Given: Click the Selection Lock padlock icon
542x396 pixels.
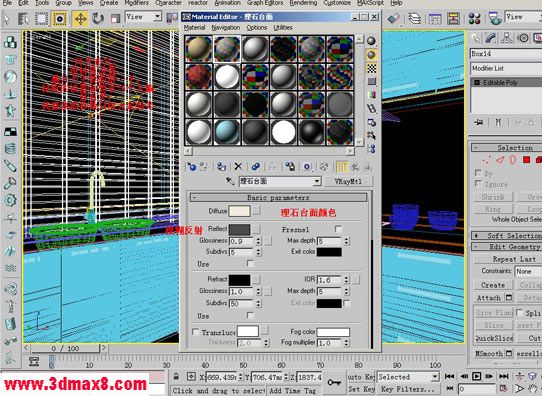Looking at the screenshot, I should [x=176, y=377].
